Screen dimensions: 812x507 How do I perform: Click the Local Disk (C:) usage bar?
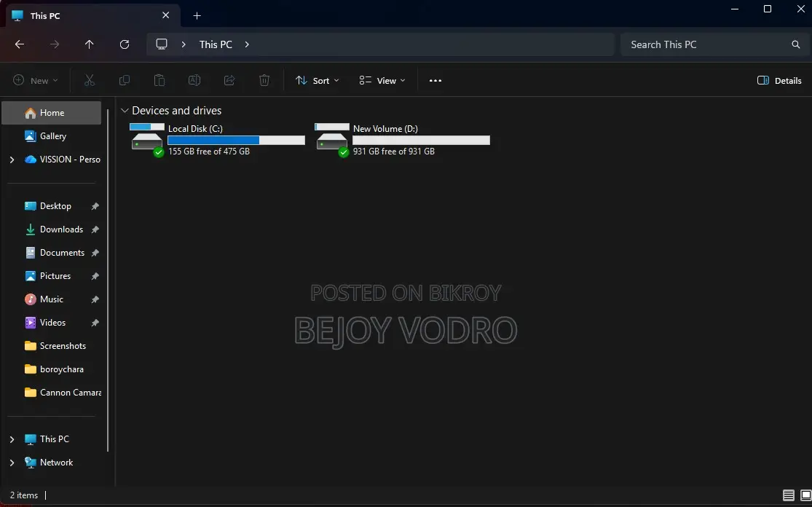point(236,141)
